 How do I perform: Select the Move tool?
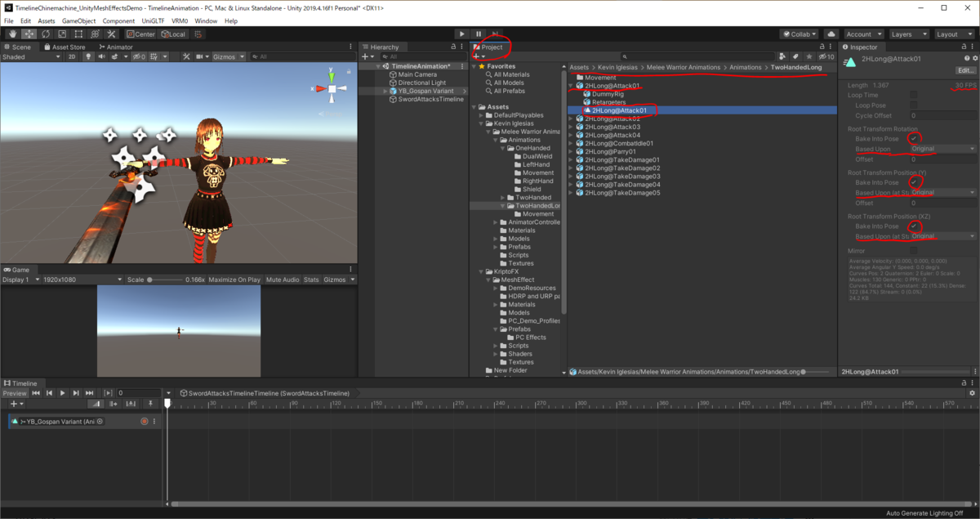pos(29,34)
